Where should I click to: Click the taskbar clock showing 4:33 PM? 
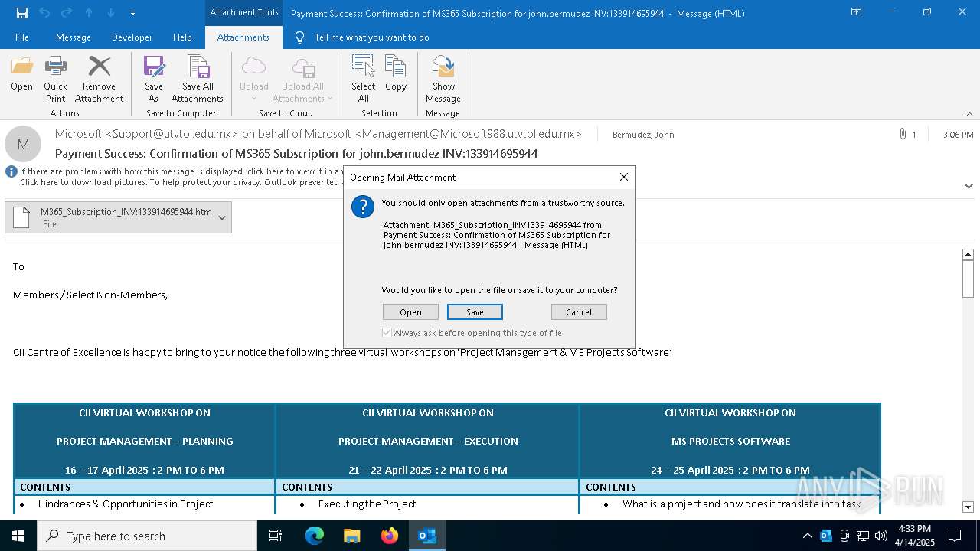[x=915, y=536]
